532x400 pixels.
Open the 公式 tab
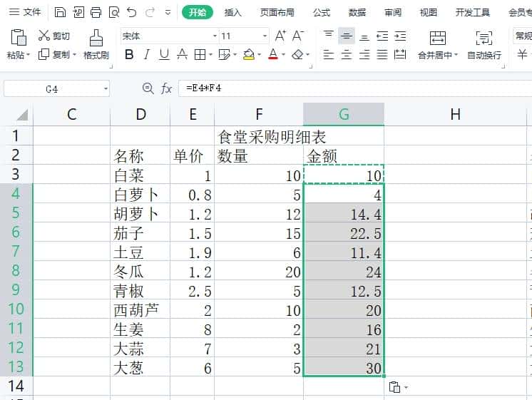(x=322, y=13)
